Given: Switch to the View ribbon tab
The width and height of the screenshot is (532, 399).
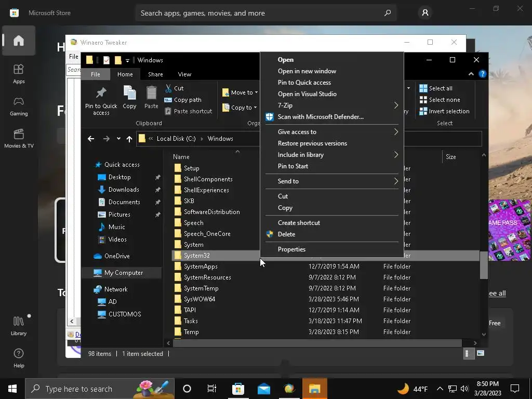Looking at the screenshot, I should click(x=184, y=74).
